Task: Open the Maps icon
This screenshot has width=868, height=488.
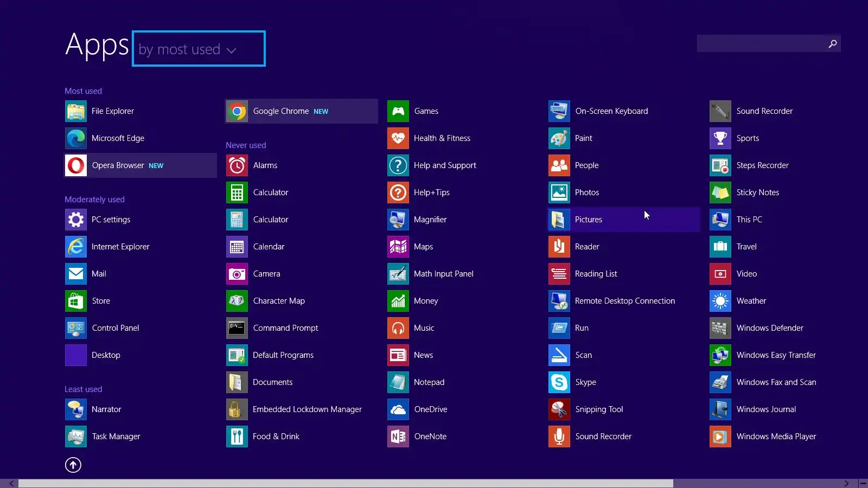Action: click(398, 247)
